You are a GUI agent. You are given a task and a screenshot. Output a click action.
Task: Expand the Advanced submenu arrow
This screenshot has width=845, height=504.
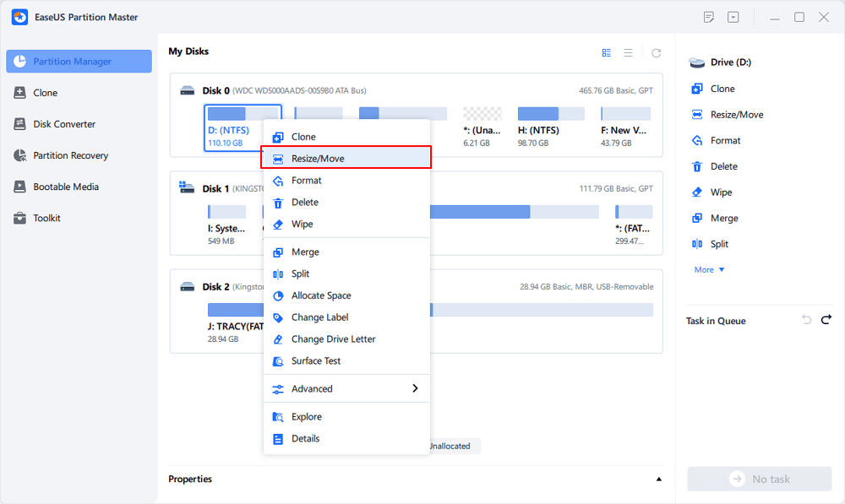pyautogui.click(x=415, y=388)
